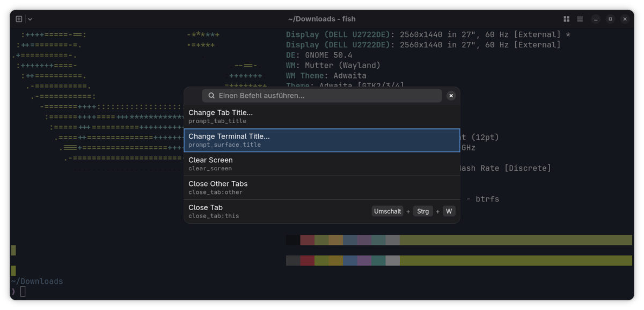644x310 pixels.
Task: Minimize the terminal window
Action: click(x=596, y=19)
